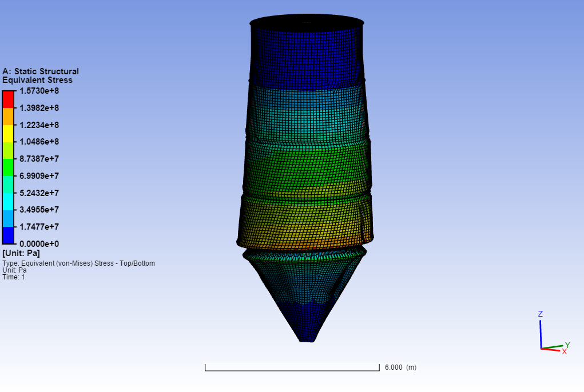Select the yellow legend color band
The width and height of the screenshot is (584, 392).
pos(8,133)
